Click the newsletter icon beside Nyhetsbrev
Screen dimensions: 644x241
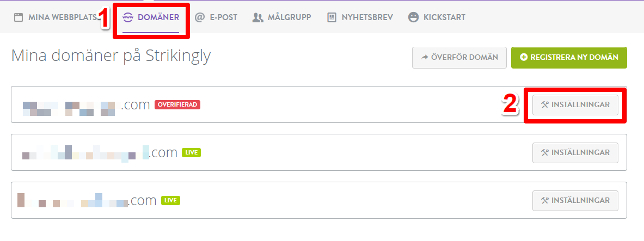332,17
